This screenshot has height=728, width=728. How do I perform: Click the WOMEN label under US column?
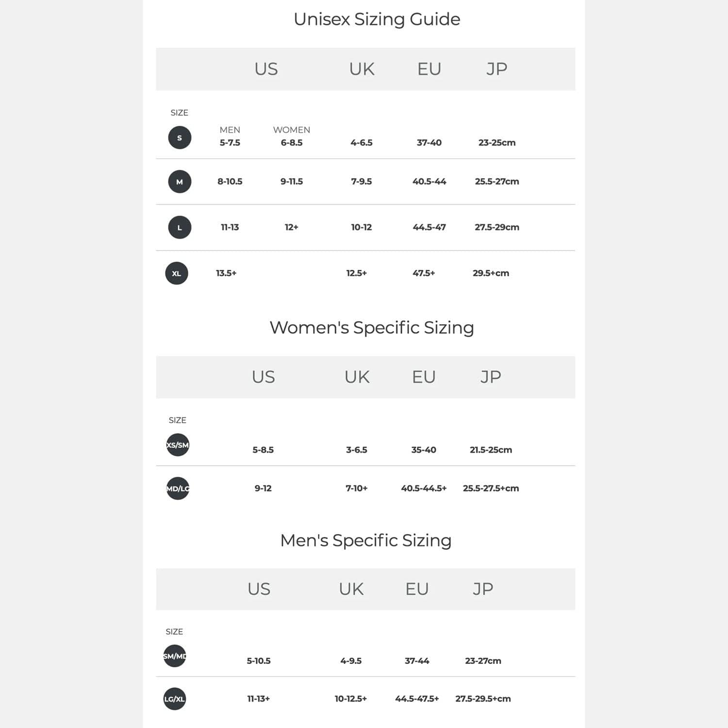[x=291, y=130]
